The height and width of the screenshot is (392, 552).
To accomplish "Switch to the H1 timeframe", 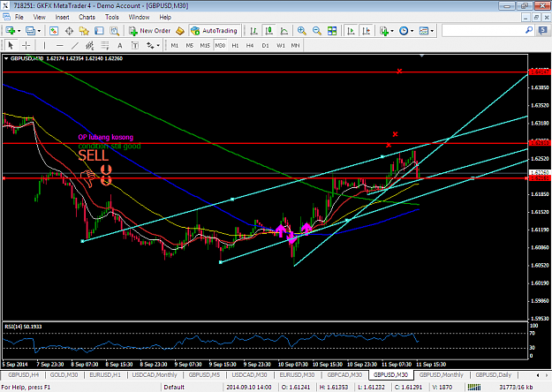I will [235, 45].
